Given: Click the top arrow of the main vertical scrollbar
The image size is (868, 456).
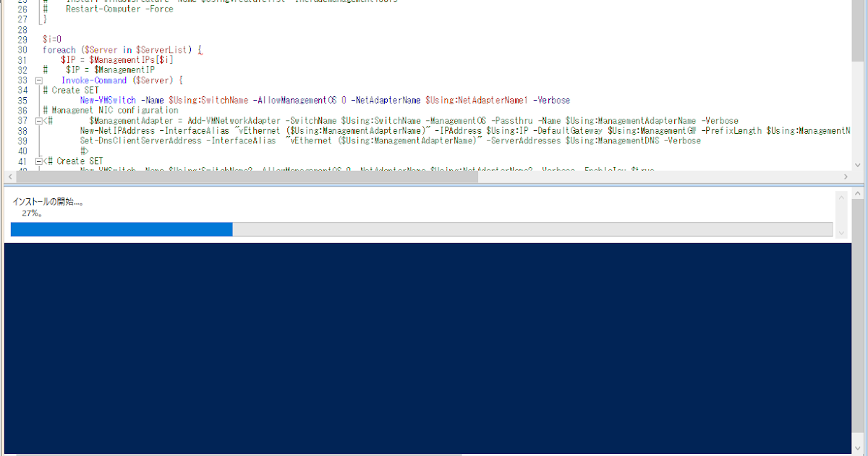Looking at the screenshot, I should (x=858, y=192).
